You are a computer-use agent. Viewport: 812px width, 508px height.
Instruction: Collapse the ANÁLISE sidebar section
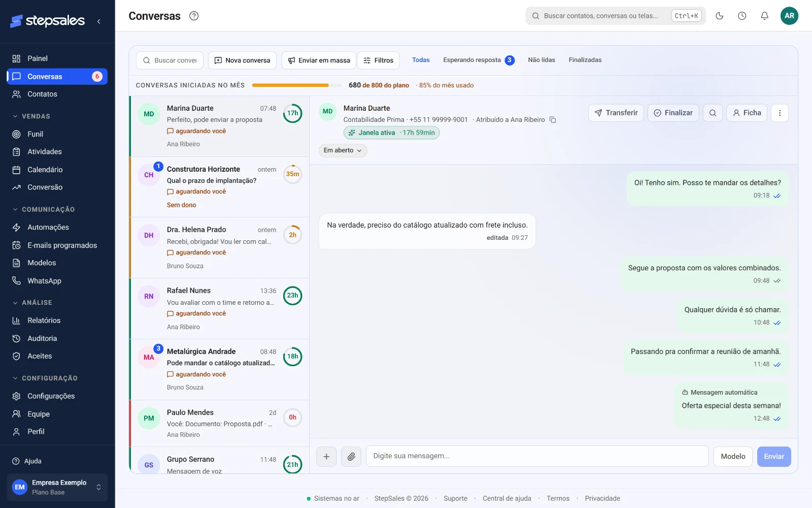click(x=32, y=303)
